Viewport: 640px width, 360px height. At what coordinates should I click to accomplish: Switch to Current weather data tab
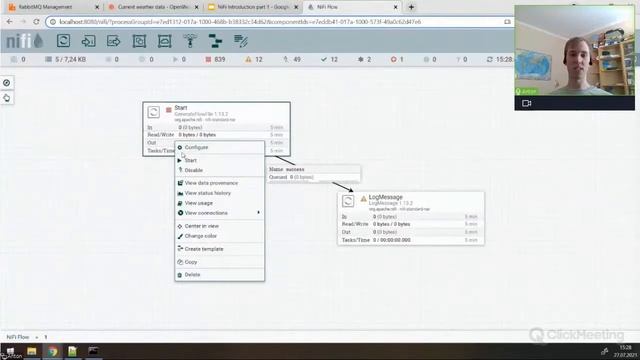coord(153,7)
